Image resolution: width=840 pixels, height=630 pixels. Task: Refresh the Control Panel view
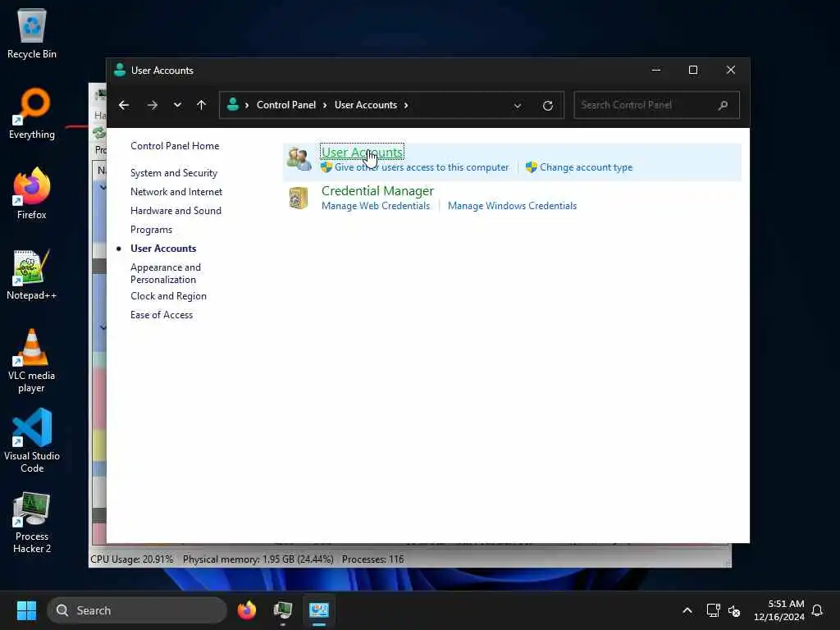[547, 106]
